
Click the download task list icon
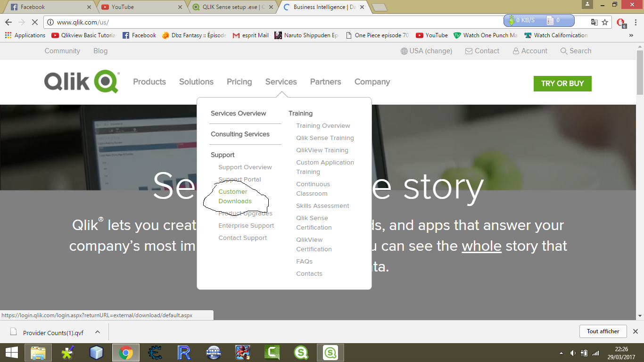550,20
